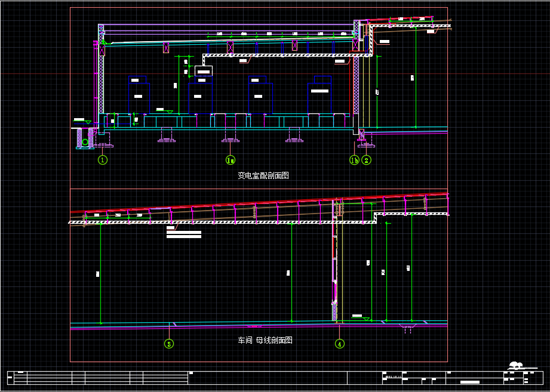
Task: Select the leftmost transformer cabinet
Action: pyautogui.click(x=139, y=95)
